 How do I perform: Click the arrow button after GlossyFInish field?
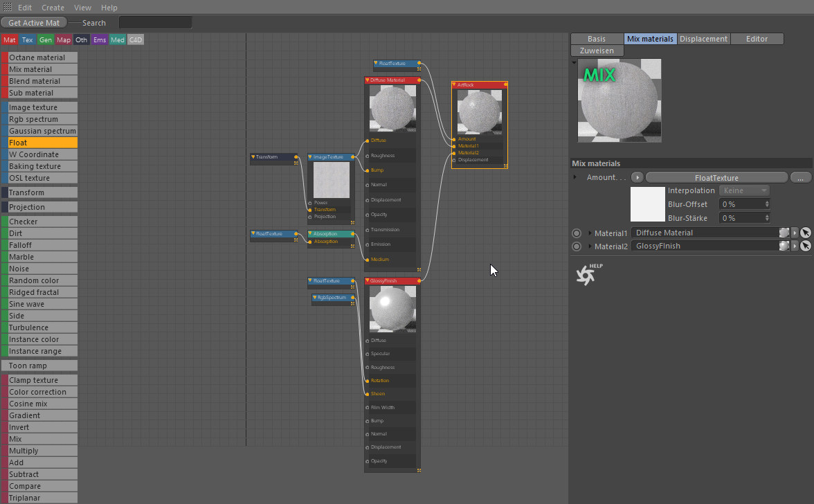coord(795,246)
